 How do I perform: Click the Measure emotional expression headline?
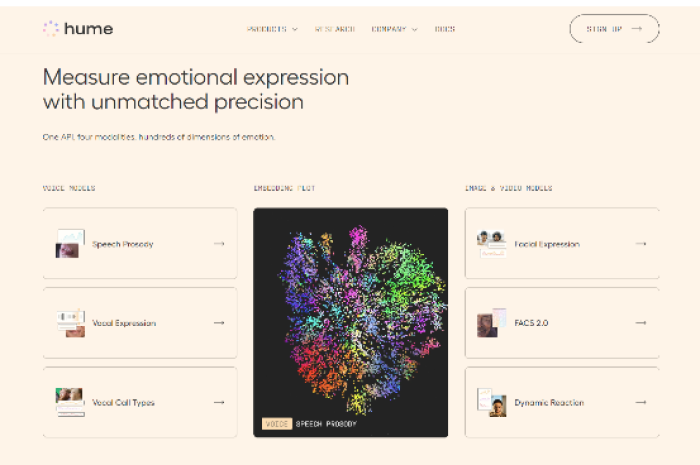click(x=196, y=89)
